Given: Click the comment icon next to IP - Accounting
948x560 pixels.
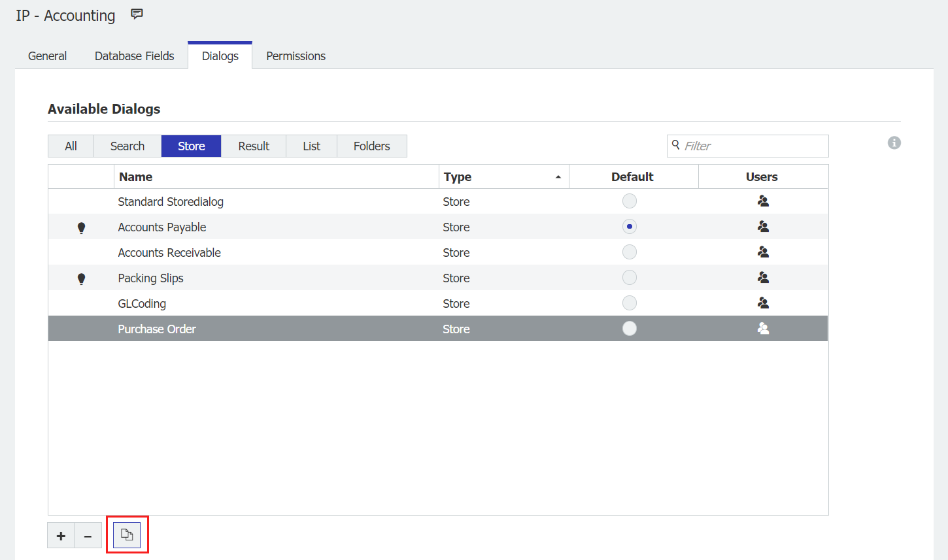Looking at the screenshot, I should pos(137,14).
